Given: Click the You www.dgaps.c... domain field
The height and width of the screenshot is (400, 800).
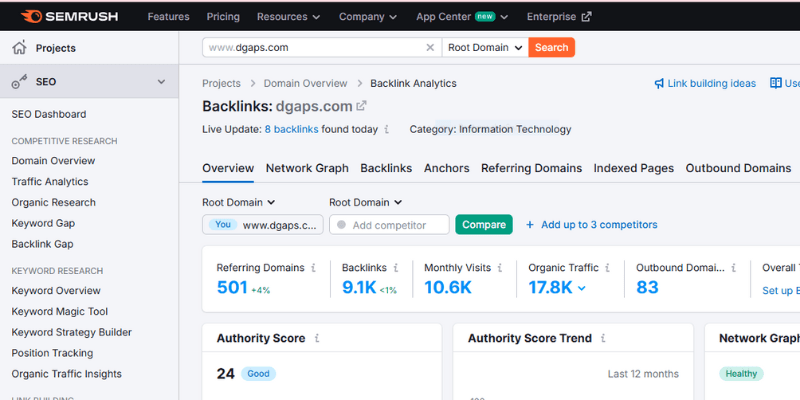Looking at the screenshot, I should 263,224.
